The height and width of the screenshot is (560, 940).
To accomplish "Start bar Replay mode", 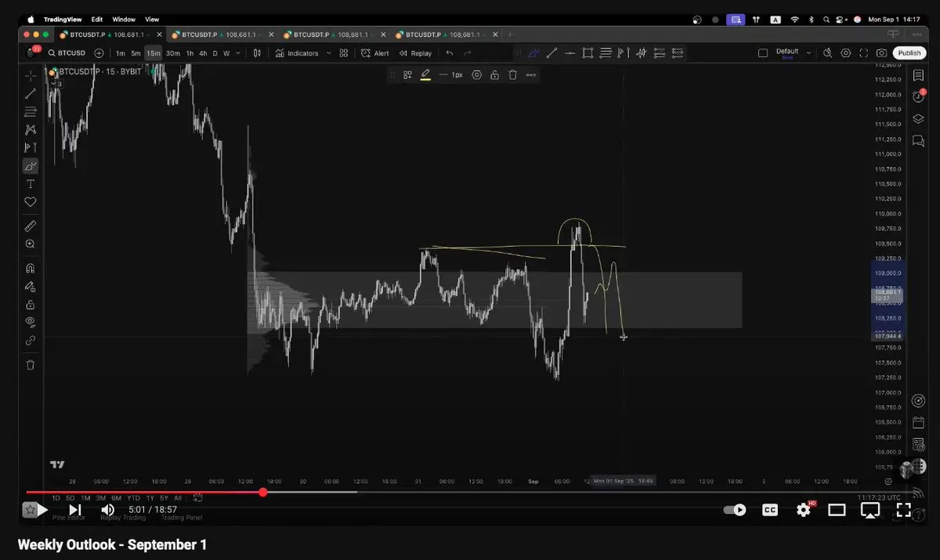I will click(x=415, y=53).
